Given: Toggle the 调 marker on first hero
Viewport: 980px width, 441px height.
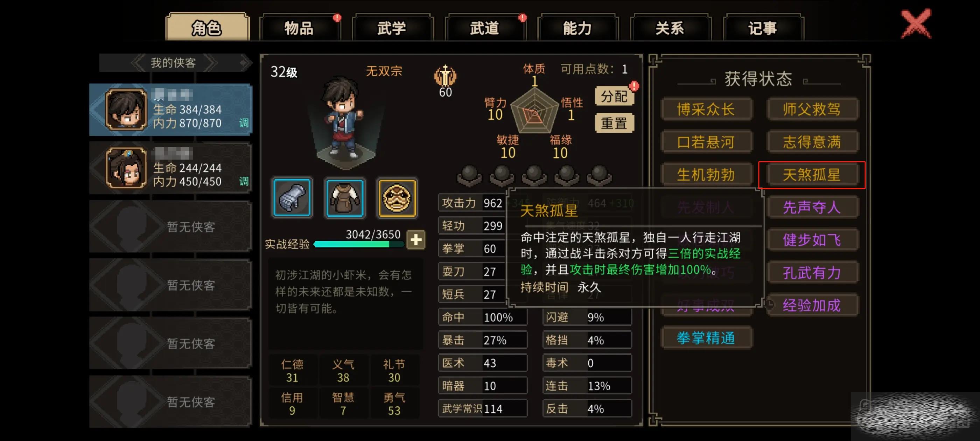Looking at the screenshot, I should click(244, 123).
